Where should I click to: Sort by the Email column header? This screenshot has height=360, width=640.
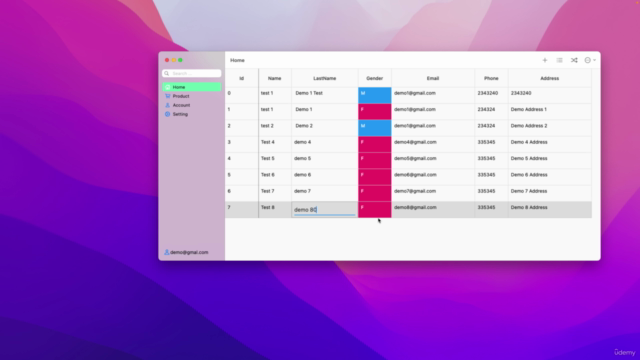click(433, 78)
